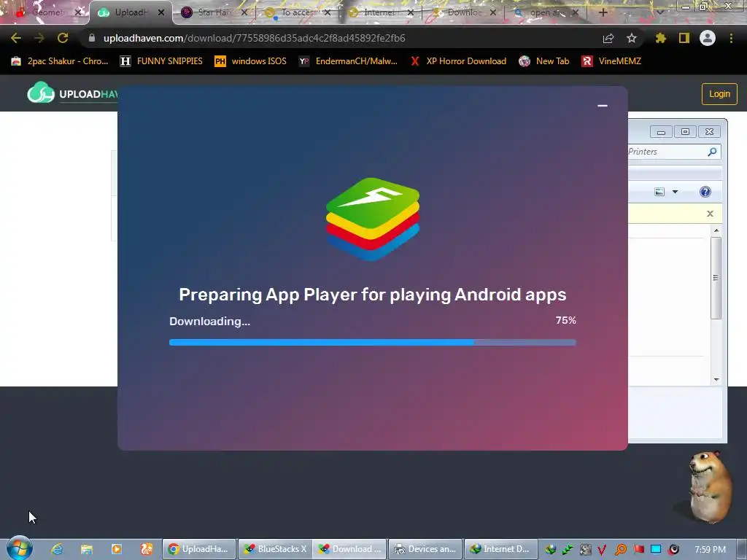Click the Show desktop strip

click(x=742, y=549)
